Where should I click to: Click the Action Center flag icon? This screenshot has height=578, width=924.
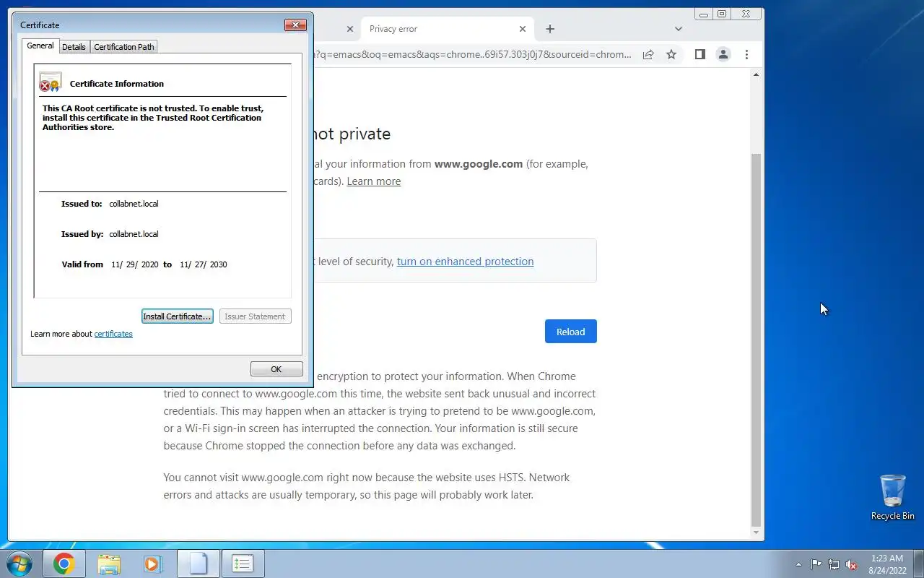[x=816, y=564]
